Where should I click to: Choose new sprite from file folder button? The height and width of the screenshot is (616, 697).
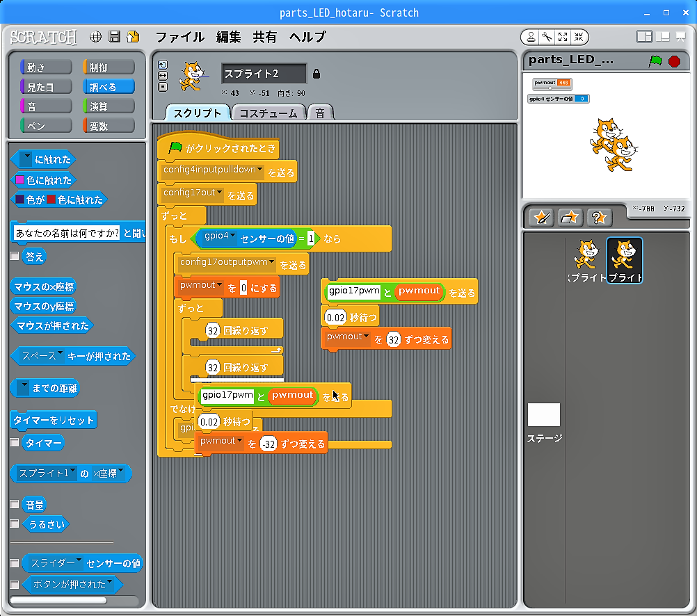[569, 218]
